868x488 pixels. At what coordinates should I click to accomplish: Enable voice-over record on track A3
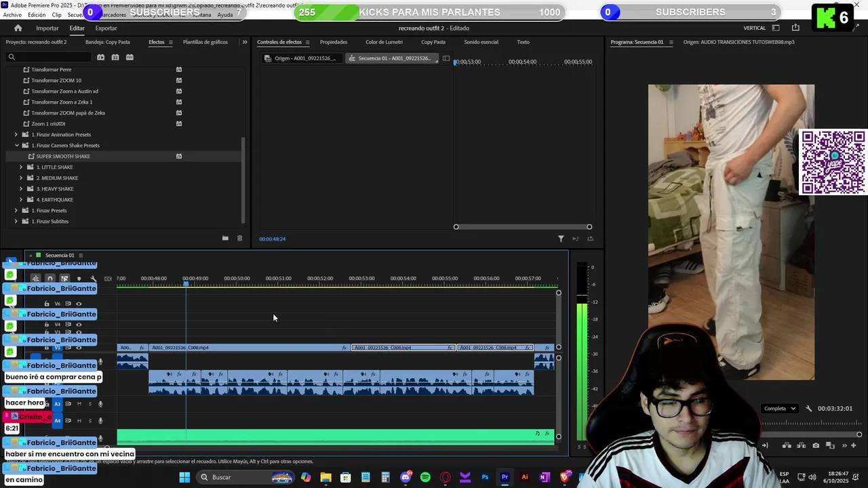(100, 404)
